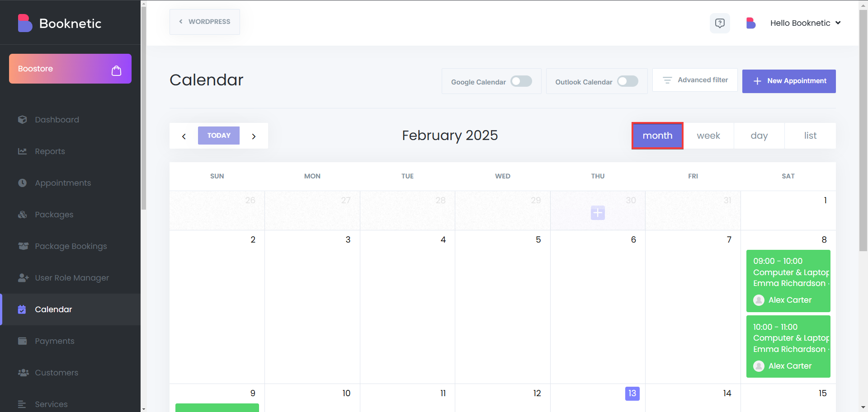Open Dashboard from the sidebar icon
This screenshot has height=412, width=868.
click(23, 120)
